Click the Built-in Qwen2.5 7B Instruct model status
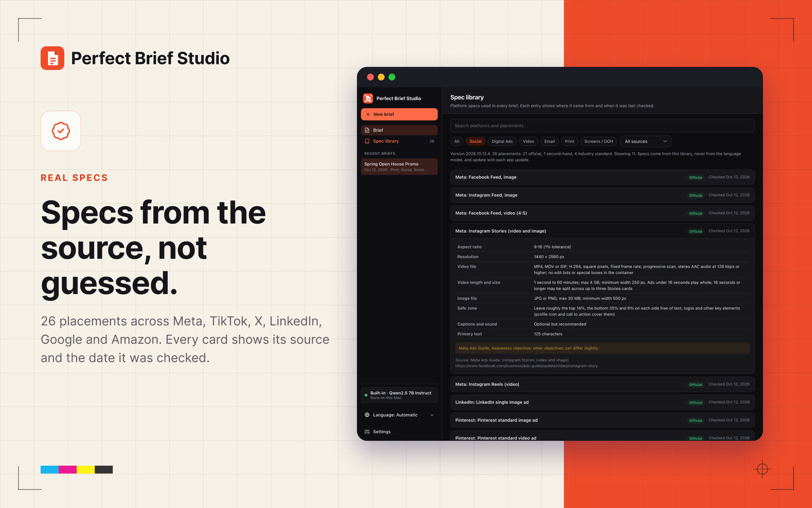The image size is (812, 508). click(399, 395)
